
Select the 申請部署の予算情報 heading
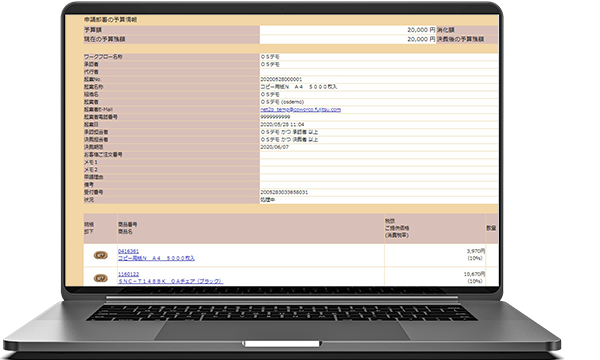click(x=111, y=20)
